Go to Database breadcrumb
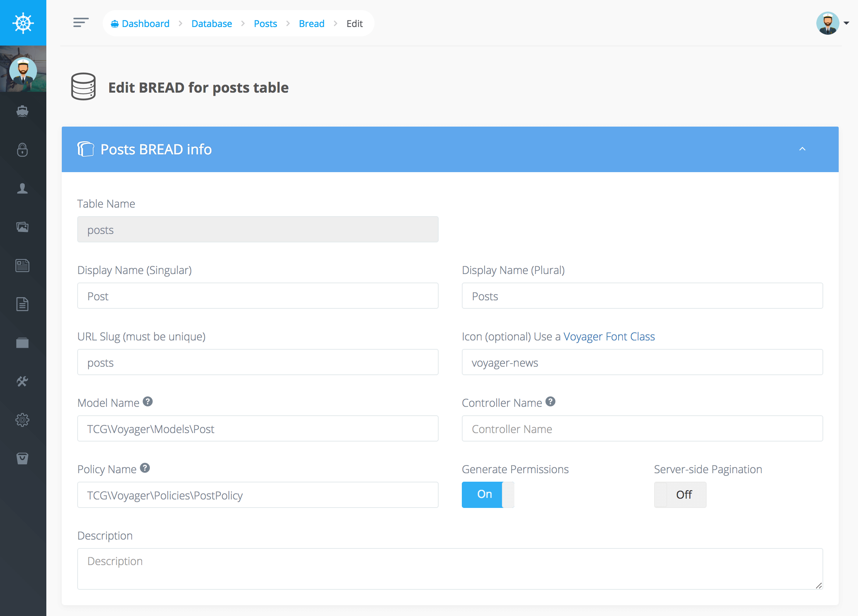858x616 pixels. 212,24
